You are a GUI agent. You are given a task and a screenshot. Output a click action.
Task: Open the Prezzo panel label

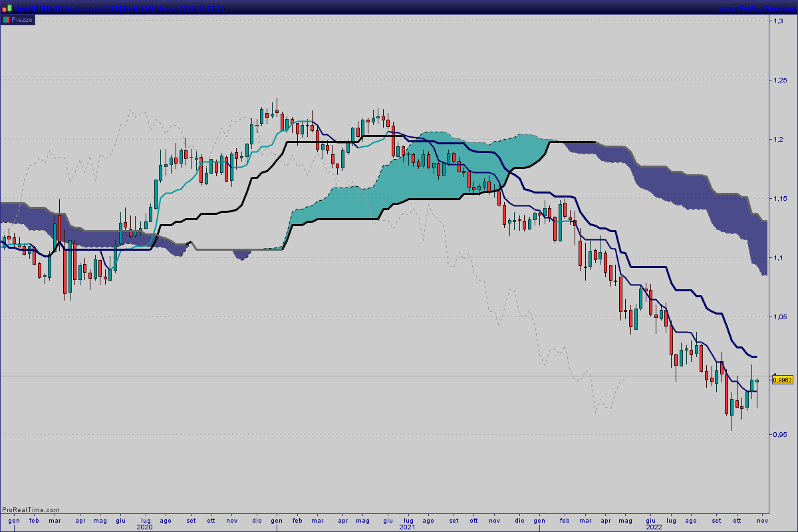(x=21, y=20)
